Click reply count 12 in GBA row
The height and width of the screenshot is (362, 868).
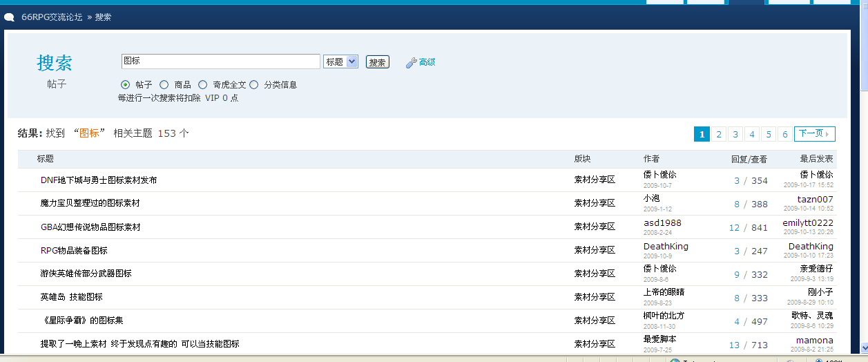(734, 227)
